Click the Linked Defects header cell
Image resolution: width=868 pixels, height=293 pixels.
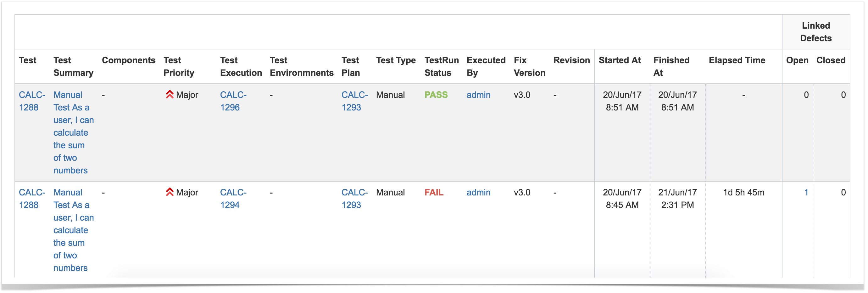[x=816, y=32]
